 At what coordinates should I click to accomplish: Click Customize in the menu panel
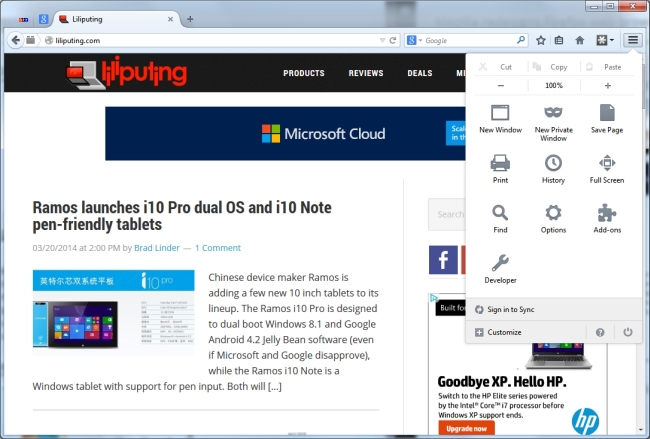tap(526, 332)
